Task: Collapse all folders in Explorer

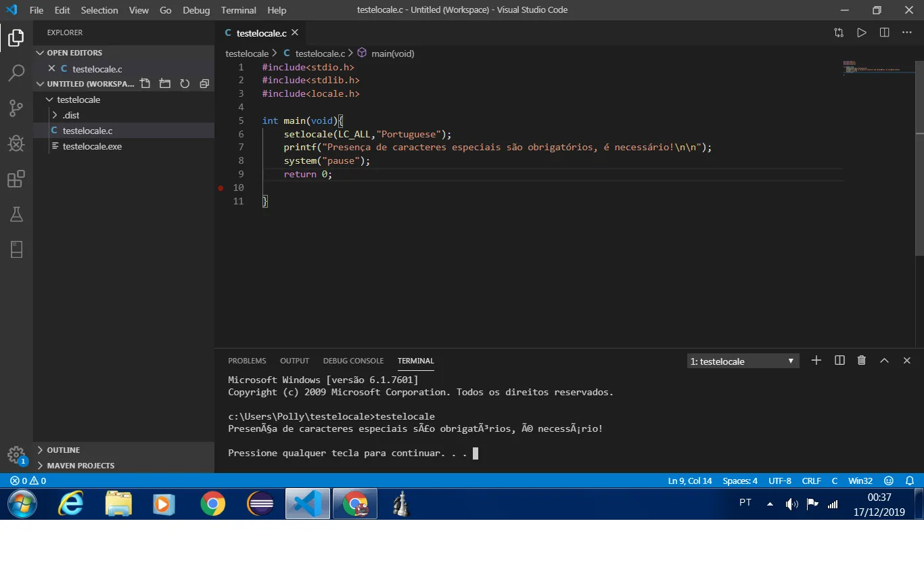Action: [x=204, y=84]
